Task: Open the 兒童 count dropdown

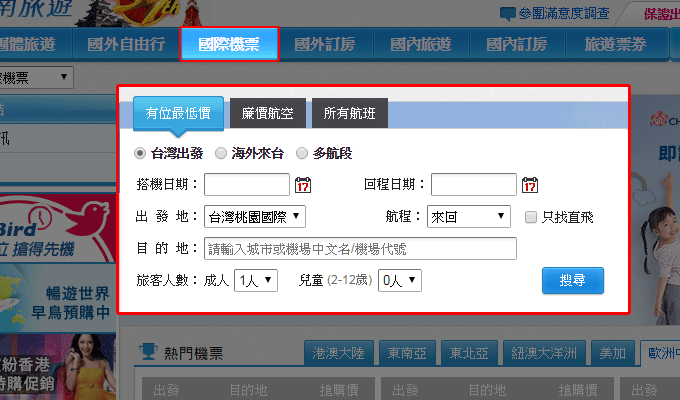Action: pos(400,281)
